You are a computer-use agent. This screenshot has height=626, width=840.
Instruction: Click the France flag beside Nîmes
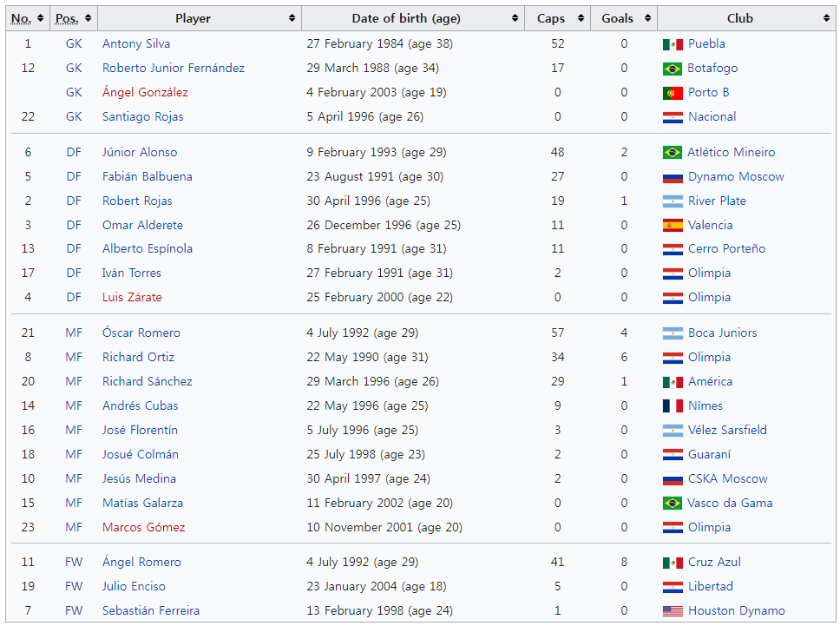[x=673, y=406]
